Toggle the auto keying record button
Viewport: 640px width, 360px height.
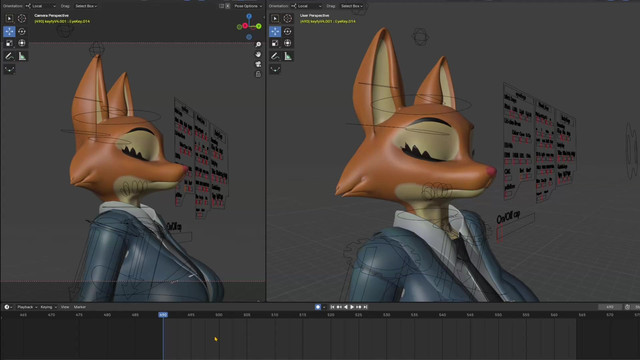(x=318, y=307)
